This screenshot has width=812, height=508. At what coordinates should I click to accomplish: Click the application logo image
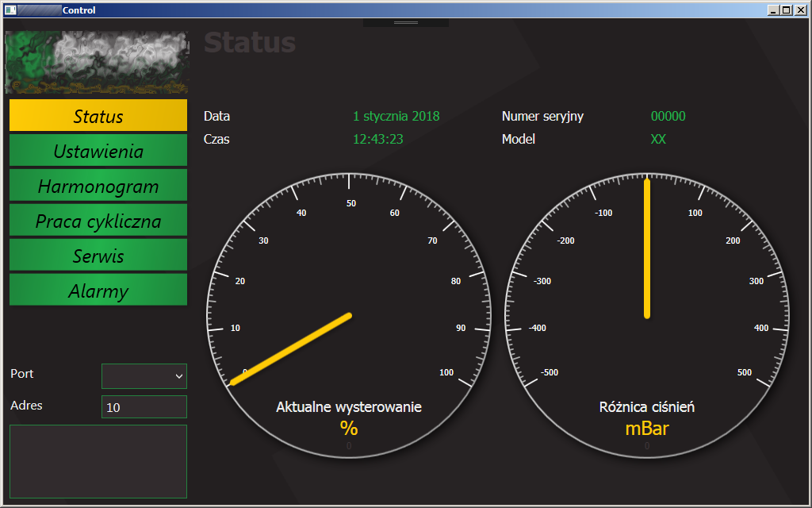[97, 62]
